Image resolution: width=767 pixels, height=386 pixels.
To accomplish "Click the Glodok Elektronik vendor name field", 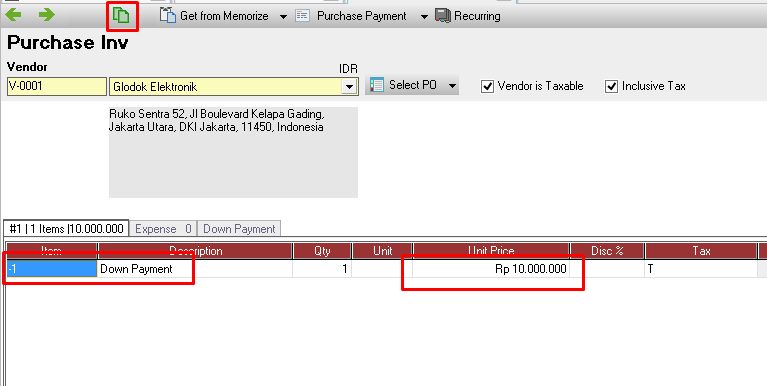I will [226, 87].
